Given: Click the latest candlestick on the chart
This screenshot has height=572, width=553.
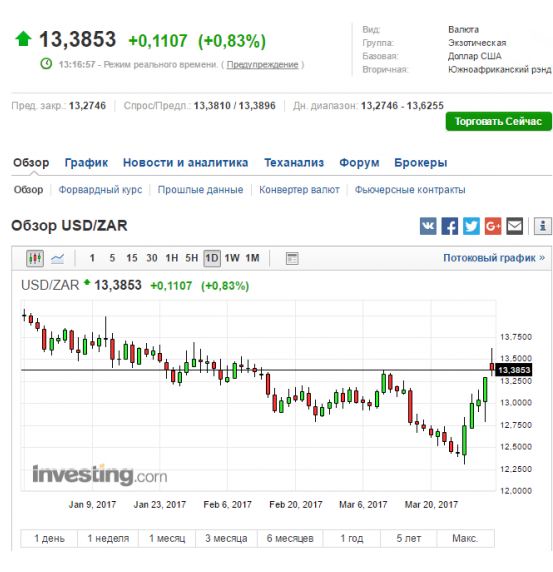Looking at the screenshot, I should coord(492,366).
